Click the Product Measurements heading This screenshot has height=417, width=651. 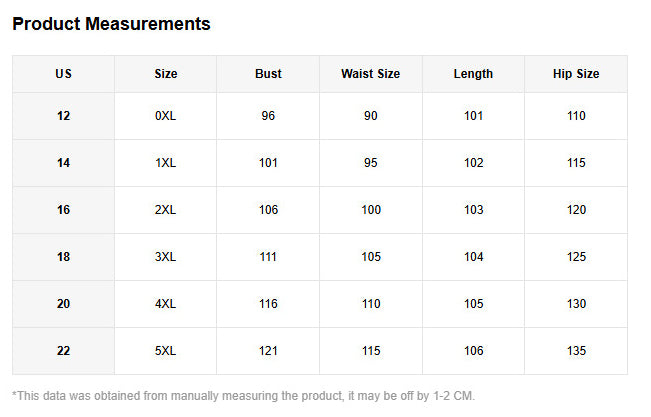111,24
